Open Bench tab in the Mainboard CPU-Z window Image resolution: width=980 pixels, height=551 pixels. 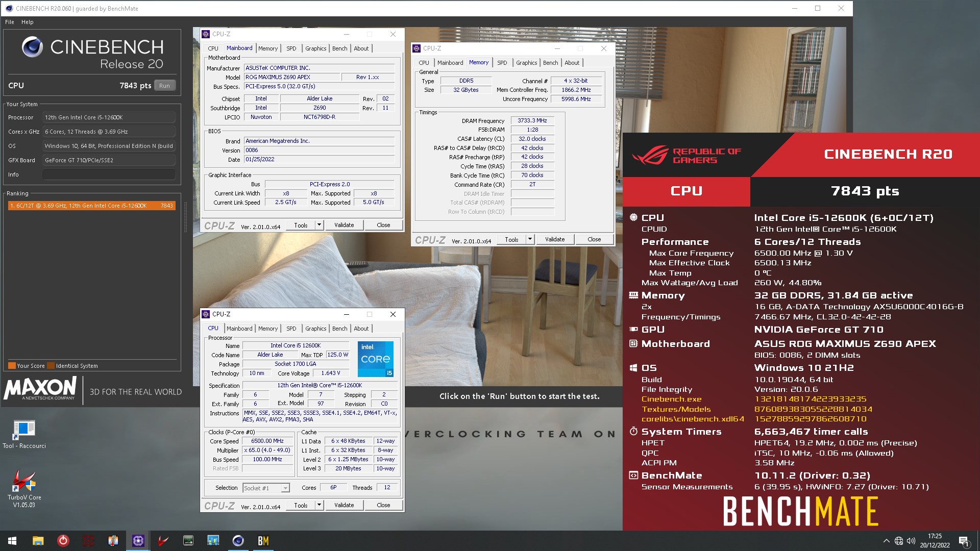click(x=339, y=48)
